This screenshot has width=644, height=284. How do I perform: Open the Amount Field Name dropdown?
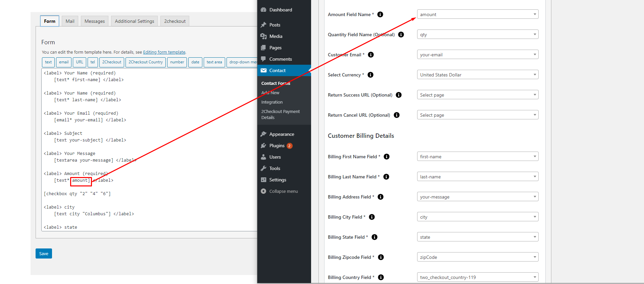point(478,14)
